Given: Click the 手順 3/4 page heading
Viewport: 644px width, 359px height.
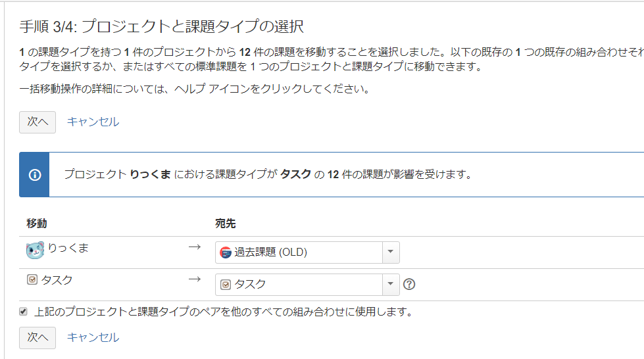Looking at the screenshot, I should [161, 27].
